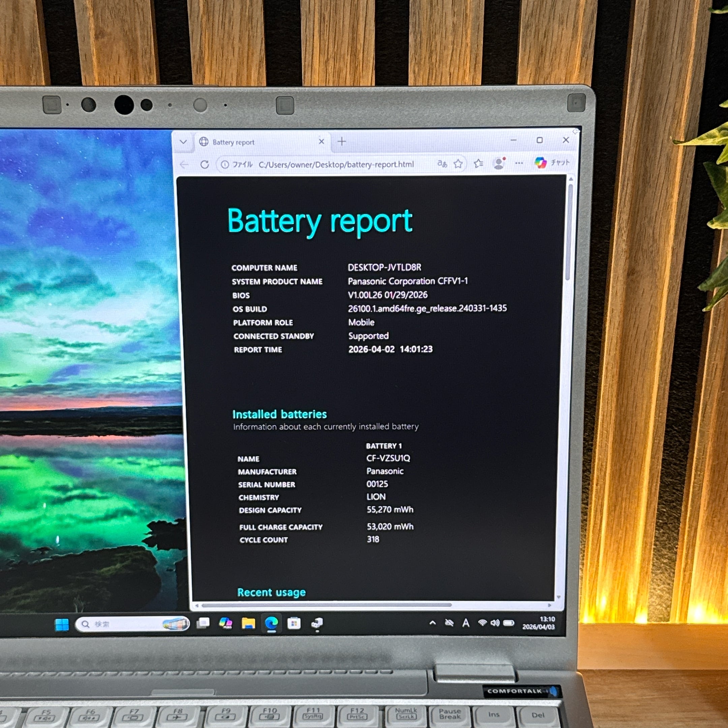This screenshot has width=728, height=728.
Task: Close the Battery report tab
Action: 322,142
